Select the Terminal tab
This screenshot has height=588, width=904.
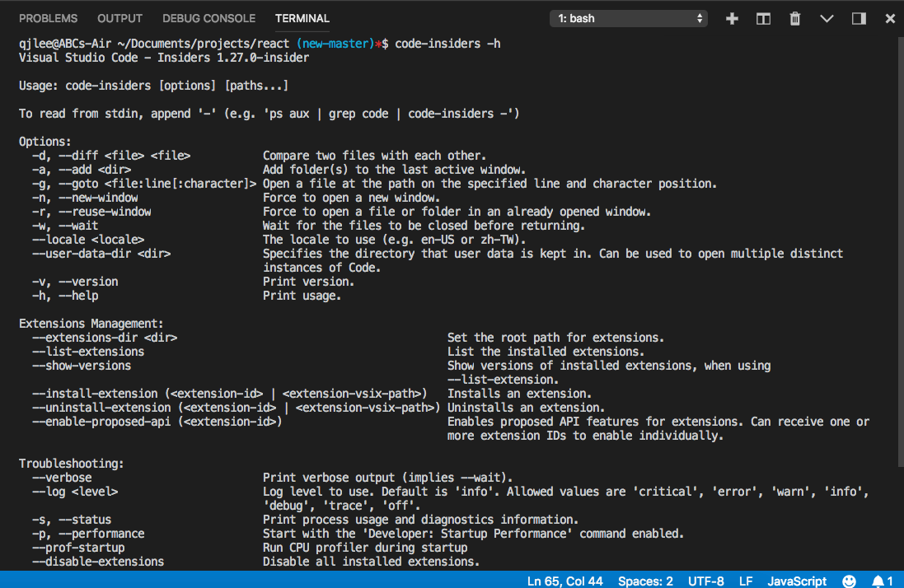pyautogui.click(x=302, y=18)
